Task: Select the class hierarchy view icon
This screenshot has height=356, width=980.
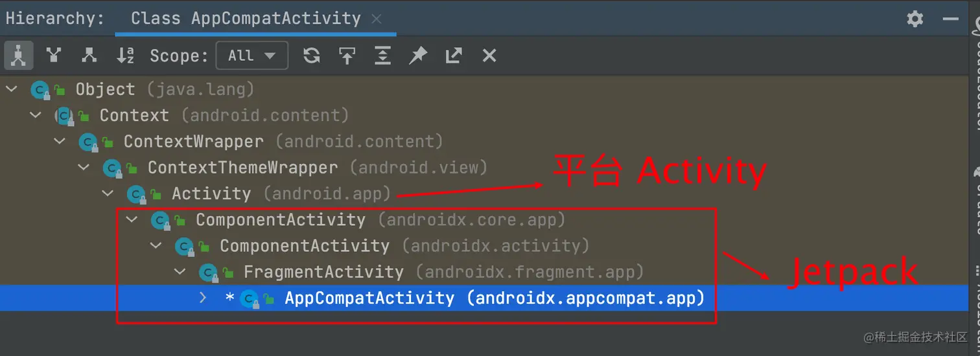Action: point(18,56)
